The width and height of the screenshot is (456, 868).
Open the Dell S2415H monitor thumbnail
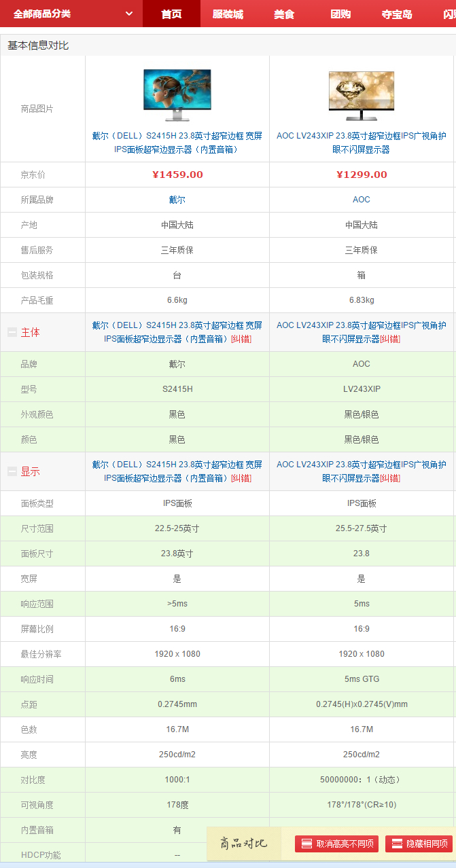click(x=177, y=95)
